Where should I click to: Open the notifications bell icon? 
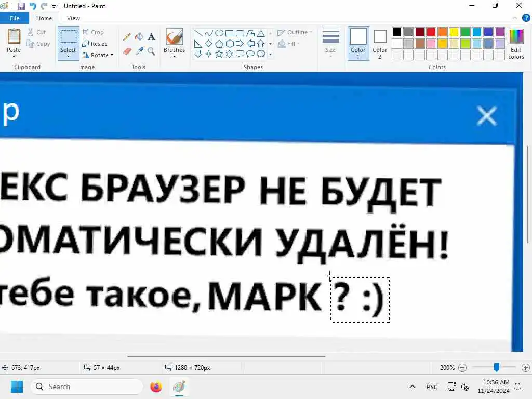[x=518, y=387]
